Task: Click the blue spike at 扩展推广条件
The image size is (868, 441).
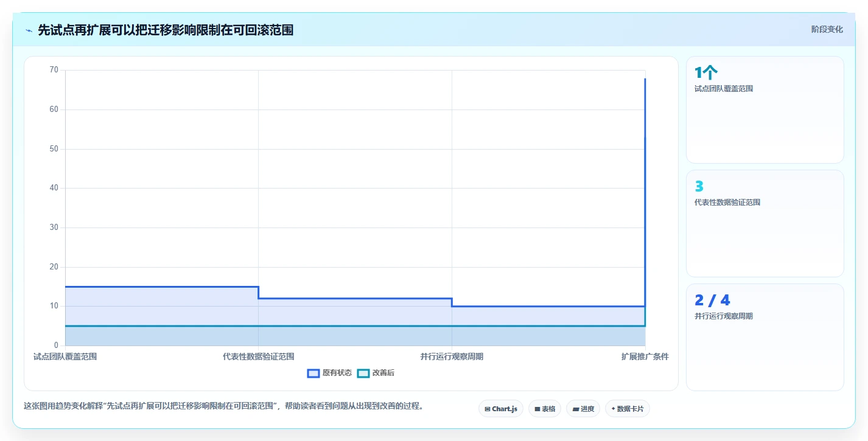Action: (645, 192)
